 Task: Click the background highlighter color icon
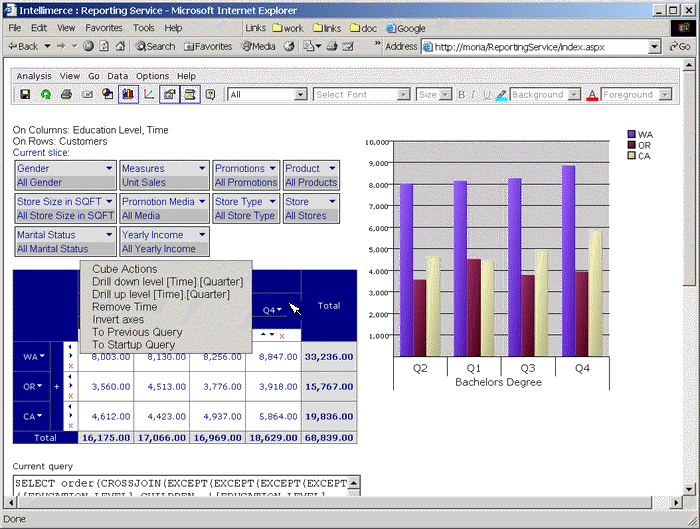tap(501, 95)
